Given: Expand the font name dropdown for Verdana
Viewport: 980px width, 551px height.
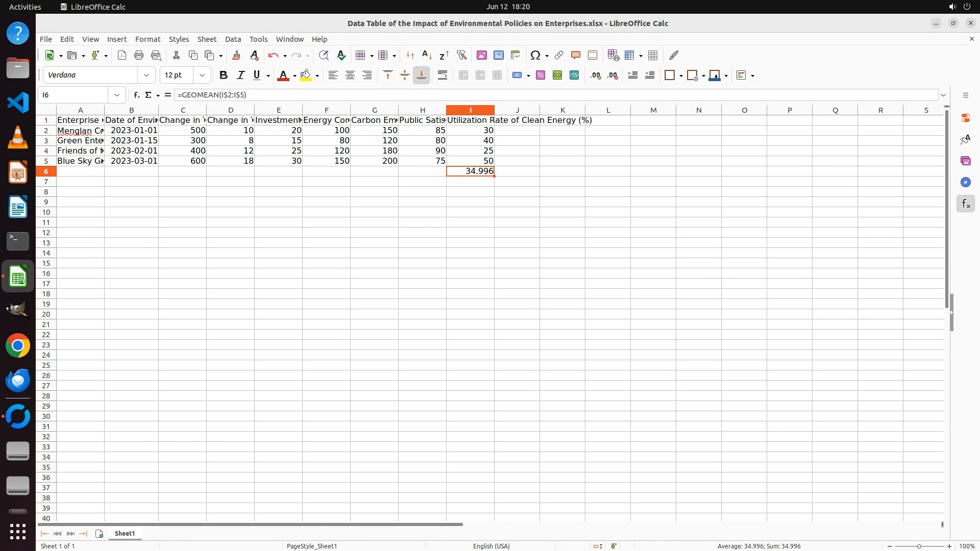Looking at the screenshot, I should pyautogui.click(x=146, y=76).
